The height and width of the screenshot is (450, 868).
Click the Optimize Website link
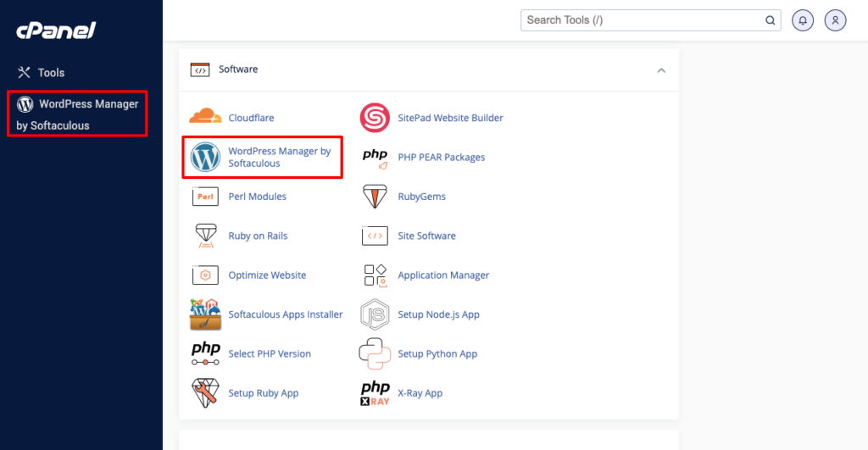(x=267, y=275)
